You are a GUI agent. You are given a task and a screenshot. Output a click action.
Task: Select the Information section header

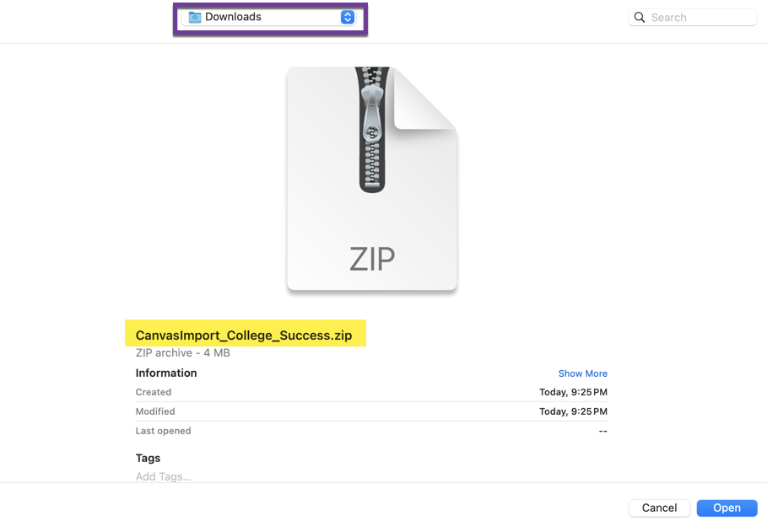coord(166,373)
